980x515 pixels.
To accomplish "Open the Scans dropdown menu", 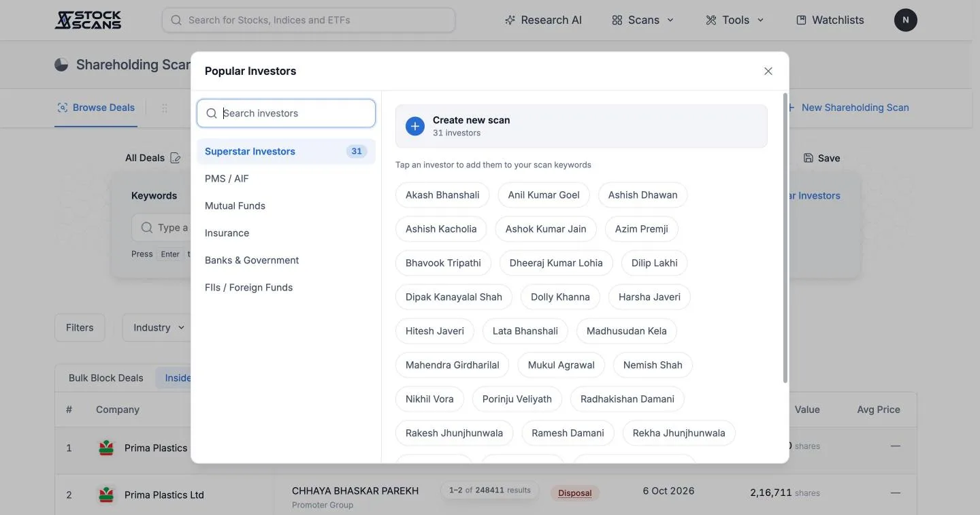I will click(x=642, y=20).
